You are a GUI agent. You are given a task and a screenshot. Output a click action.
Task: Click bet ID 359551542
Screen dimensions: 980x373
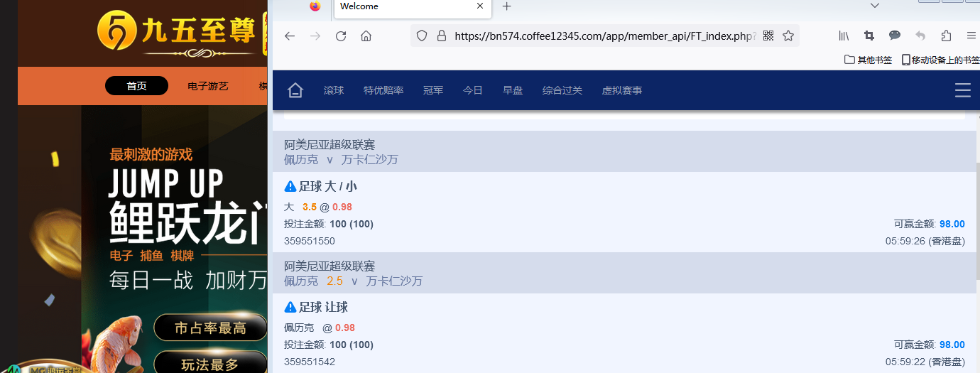pyautogui.click(x=310, y=362)
